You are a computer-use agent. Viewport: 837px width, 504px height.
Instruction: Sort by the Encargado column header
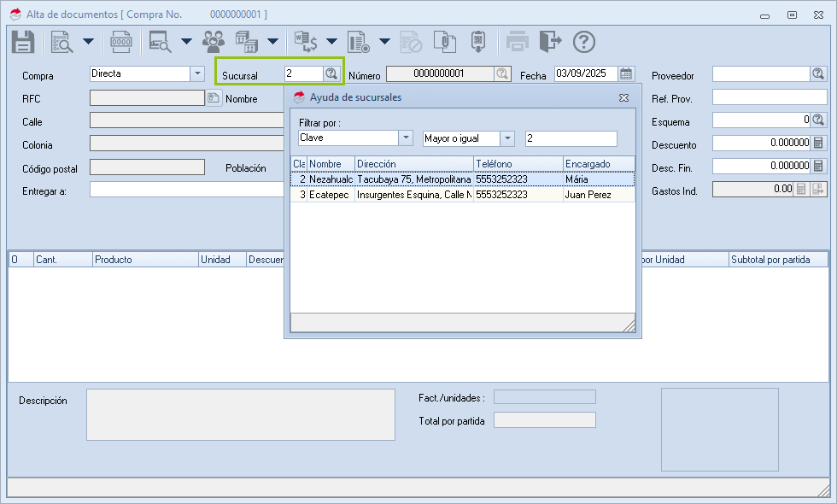598,163
